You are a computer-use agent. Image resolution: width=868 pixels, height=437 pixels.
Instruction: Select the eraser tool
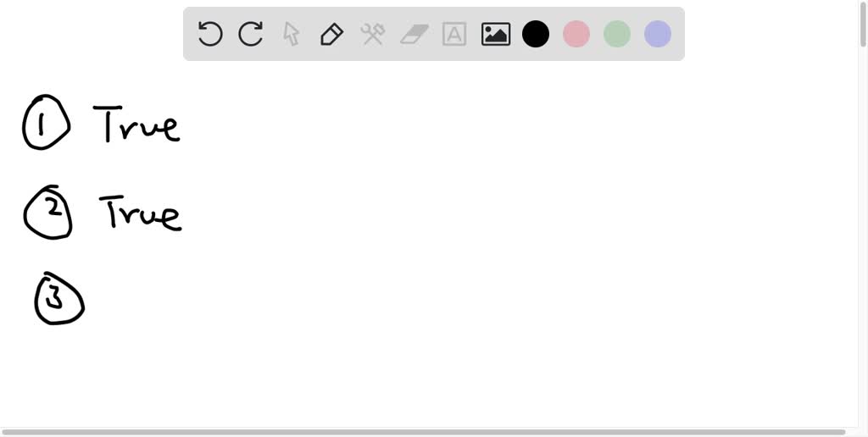[x=414, y=34]
